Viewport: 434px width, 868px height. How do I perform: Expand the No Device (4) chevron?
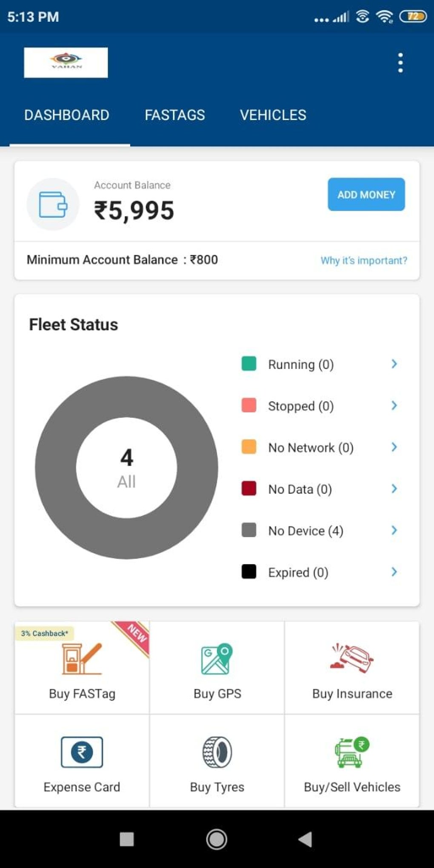[x=394, y=530]
